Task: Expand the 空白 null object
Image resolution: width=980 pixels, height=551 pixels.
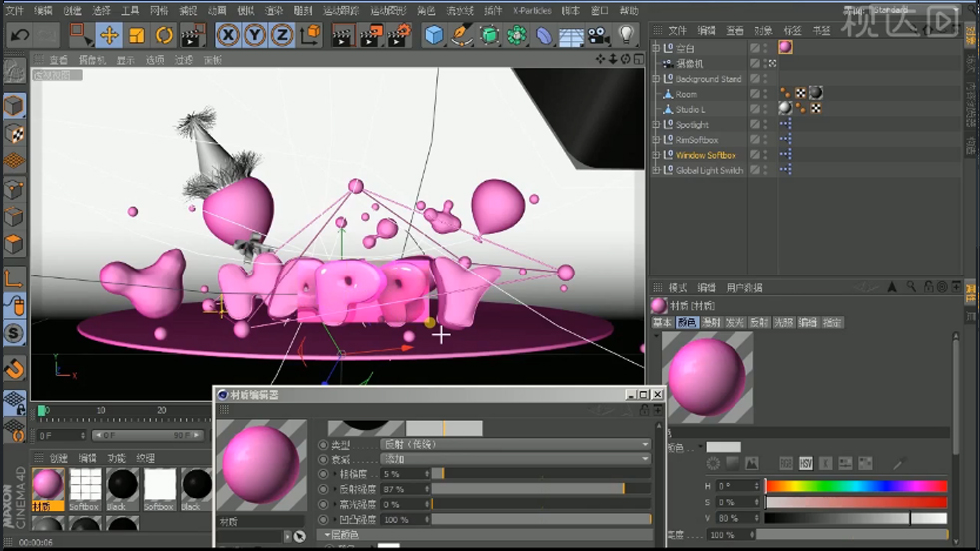Action: point(656,48)
